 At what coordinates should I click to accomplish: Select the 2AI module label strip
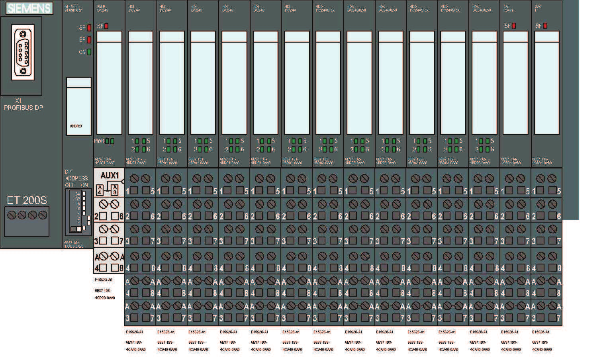coord(515,83)
